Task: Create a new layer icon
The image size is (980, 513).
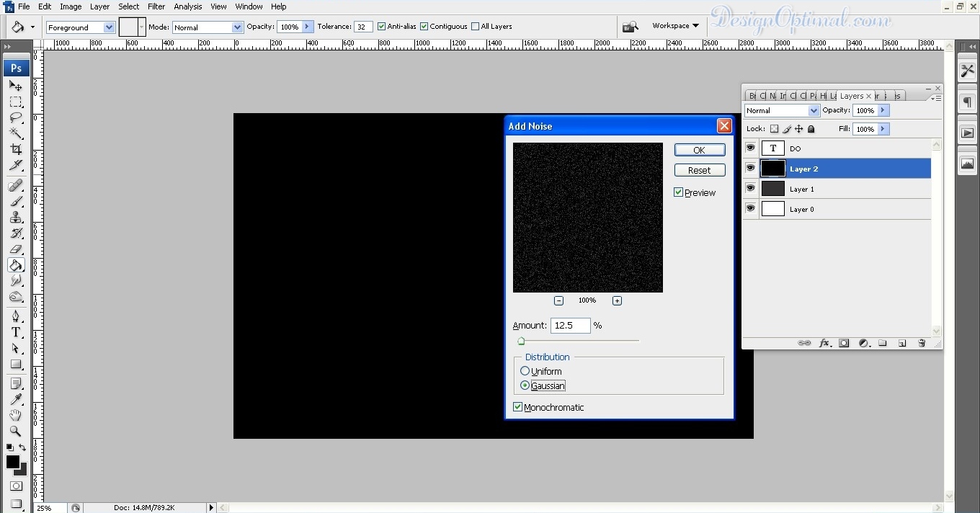Action: click(x=902, y=344)
